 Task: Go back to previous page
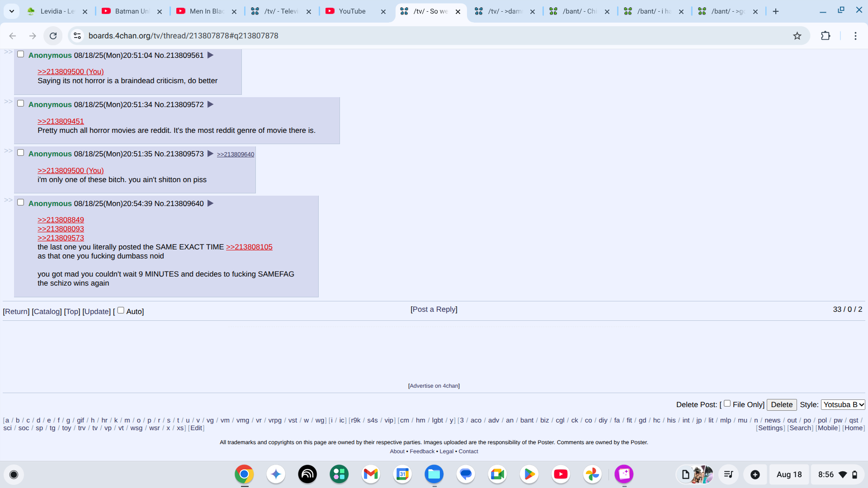[13, 36]
